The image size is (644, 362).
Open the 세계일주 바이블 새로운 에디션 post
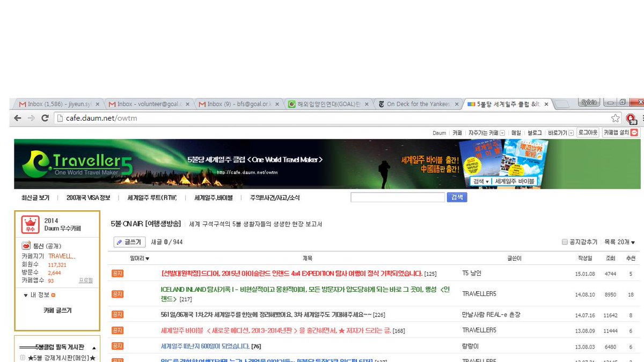[x=276, y=330]
